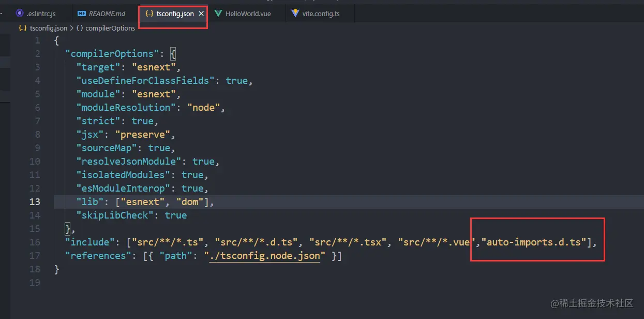Click the "dom" string value
644x319 pixels.
tap(190, 201)
